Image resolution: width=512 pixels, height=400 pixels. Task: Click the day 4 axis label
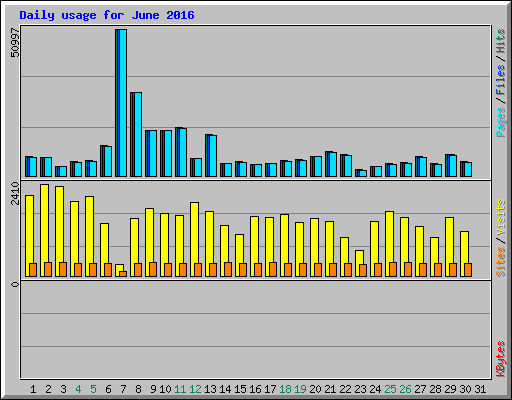tap(78, 389)
